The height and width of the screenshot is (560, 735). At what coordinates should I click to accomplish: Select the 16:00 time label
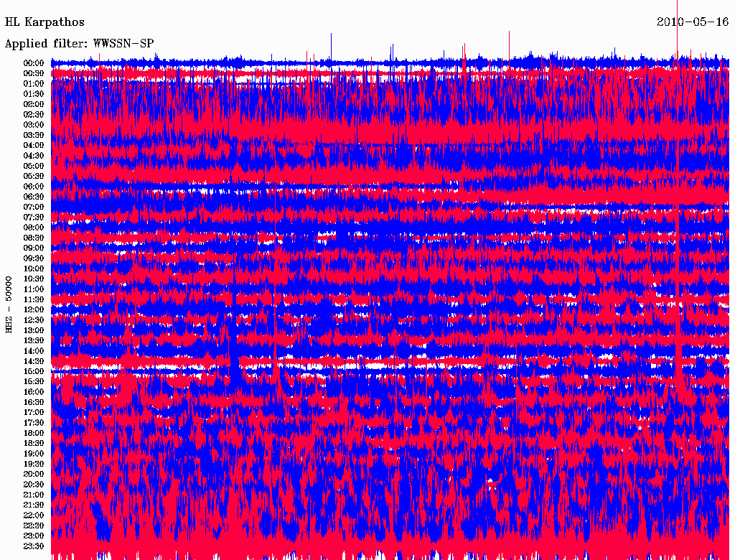tap(34, 392)
